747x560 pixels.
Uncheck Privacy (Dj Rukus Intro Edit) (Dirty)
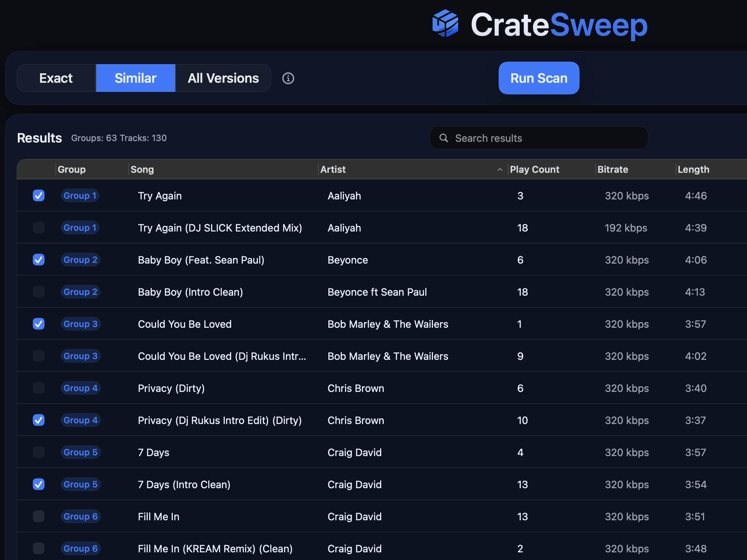pyautogui.click(x=39, y=420)
